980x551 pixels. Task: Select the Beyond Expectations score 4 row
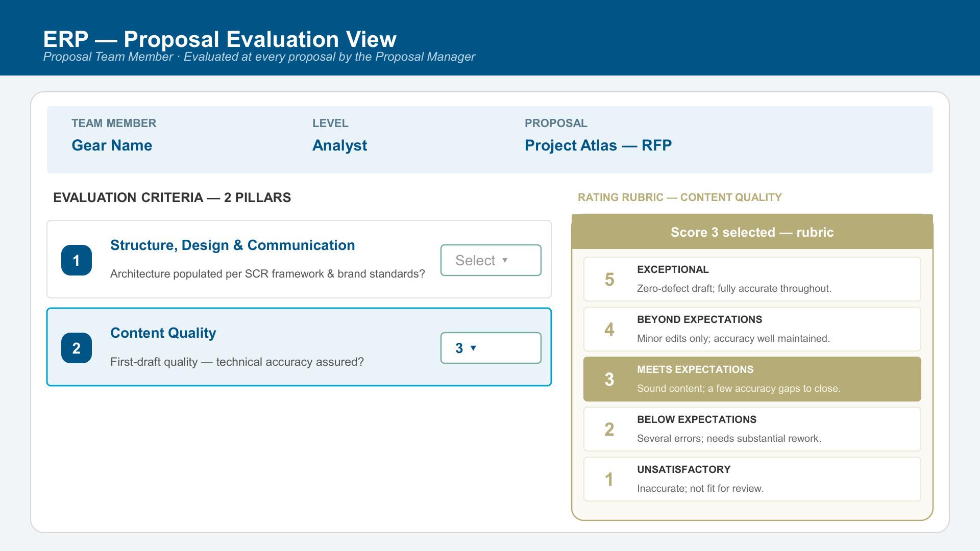752,329
